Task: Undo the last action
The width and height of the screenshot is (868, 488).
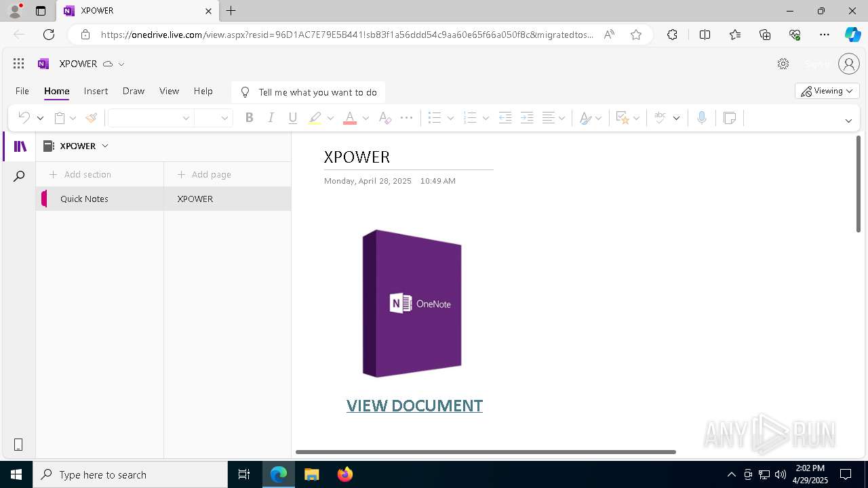Action: [x=24, y=118]
